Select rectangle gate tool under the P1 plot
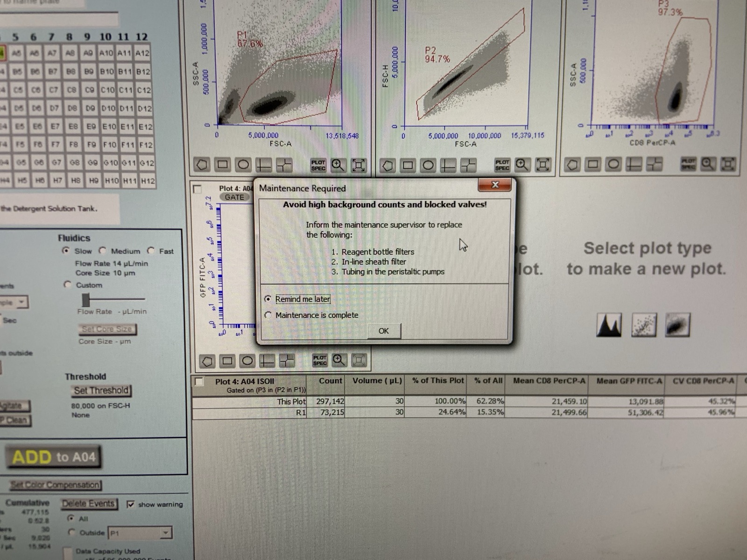This screenshot has height=560, width=747. point(223,165)
